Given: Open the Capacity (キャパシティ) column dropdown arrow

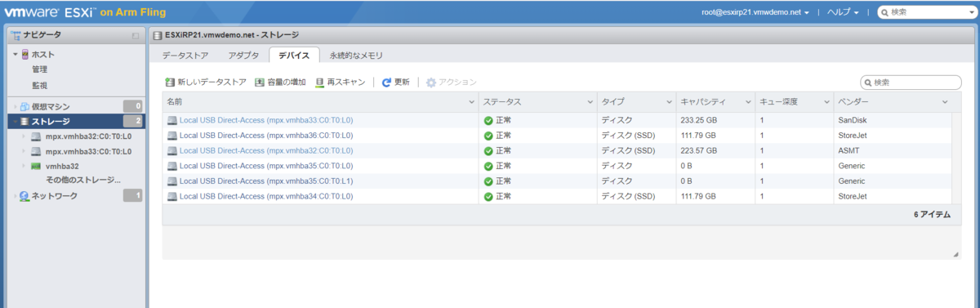Looking at the screenshot, I should tap(747, 102).
